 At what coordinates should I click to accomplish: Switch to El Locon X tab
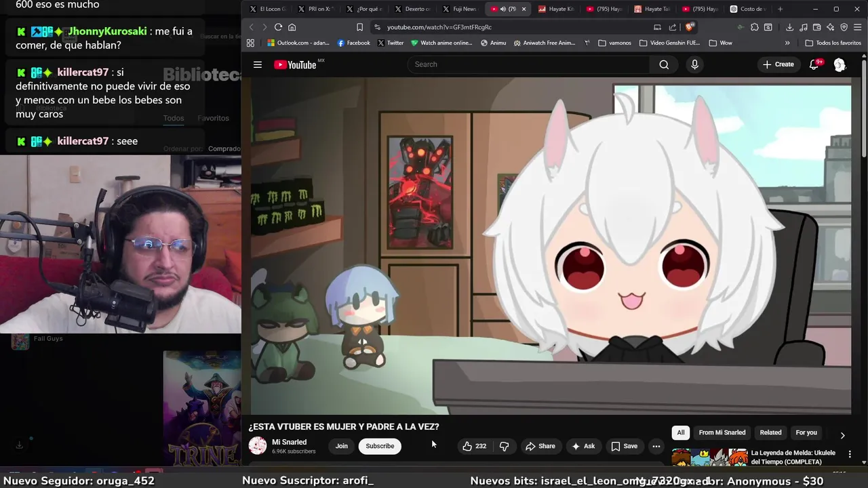point(268,9)
